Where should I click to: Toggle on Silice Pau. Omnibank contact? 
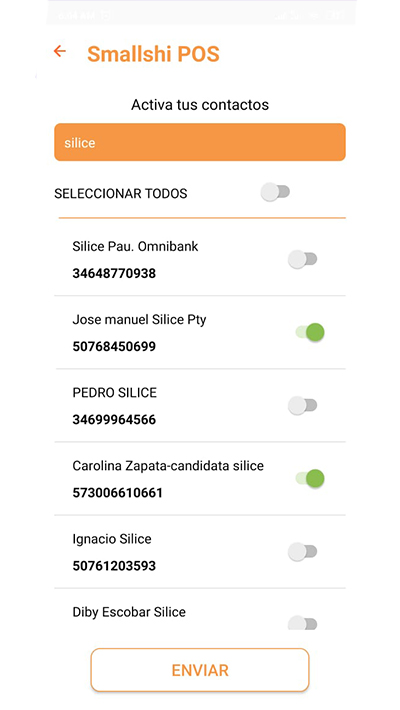(303, 259)
